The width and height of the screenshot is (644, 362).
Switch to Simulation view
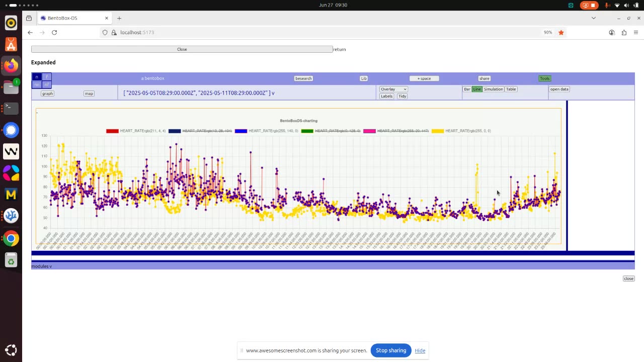click(493, 89)
